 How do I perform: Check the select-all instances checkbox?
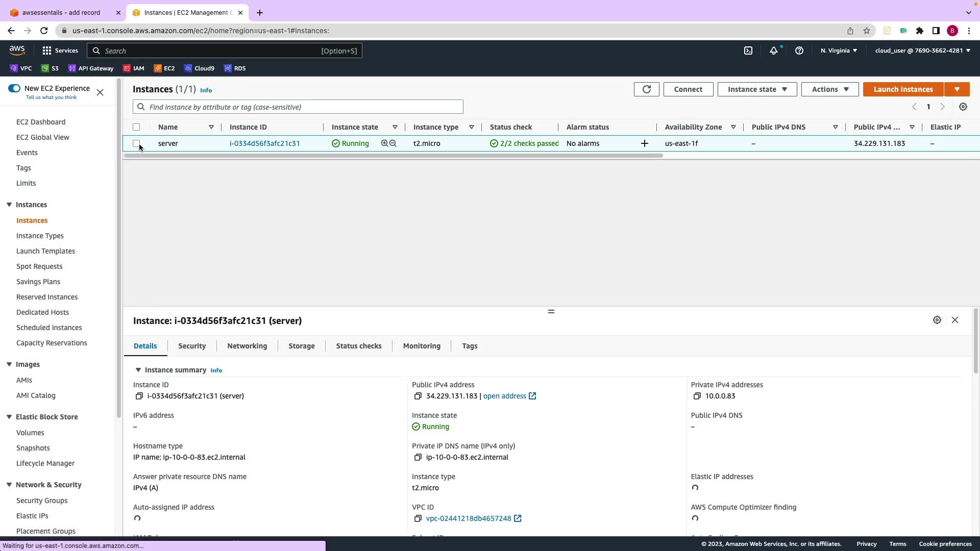[136, 127]
